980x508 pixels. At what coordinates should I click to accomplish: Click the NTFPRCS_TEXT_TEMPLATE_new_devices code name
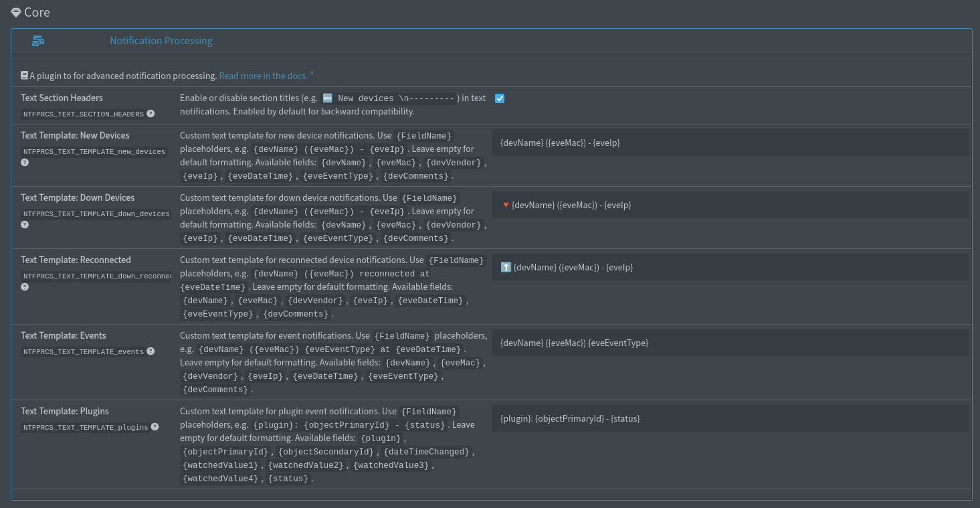[x=94, y=152]
